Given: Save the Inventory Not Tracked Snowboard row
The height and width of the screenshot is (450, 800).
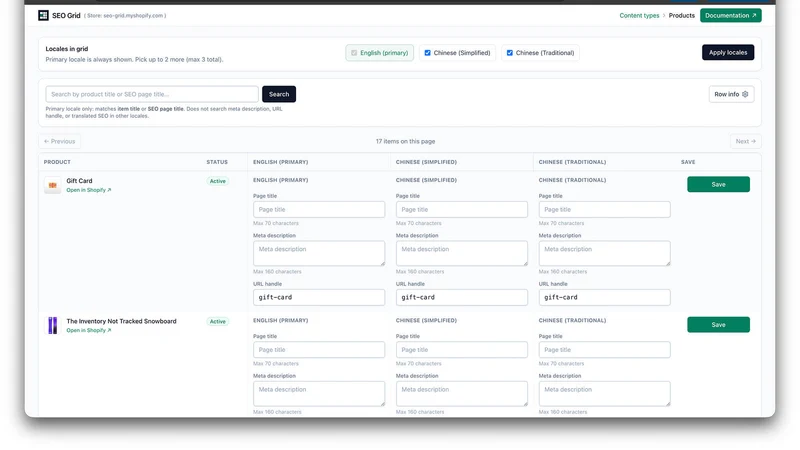Looking at the screenshot, I should point(718,324).
